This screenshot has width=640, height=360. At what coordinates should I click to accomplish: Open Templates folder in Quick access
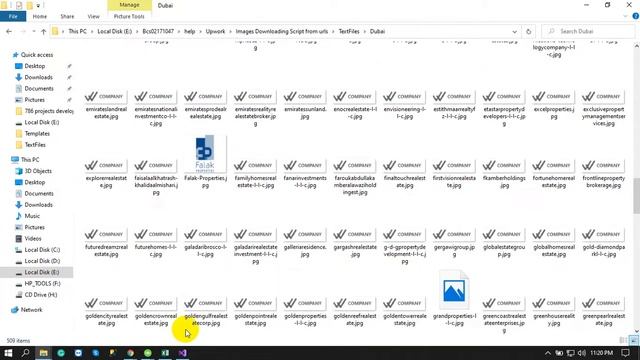32,133
